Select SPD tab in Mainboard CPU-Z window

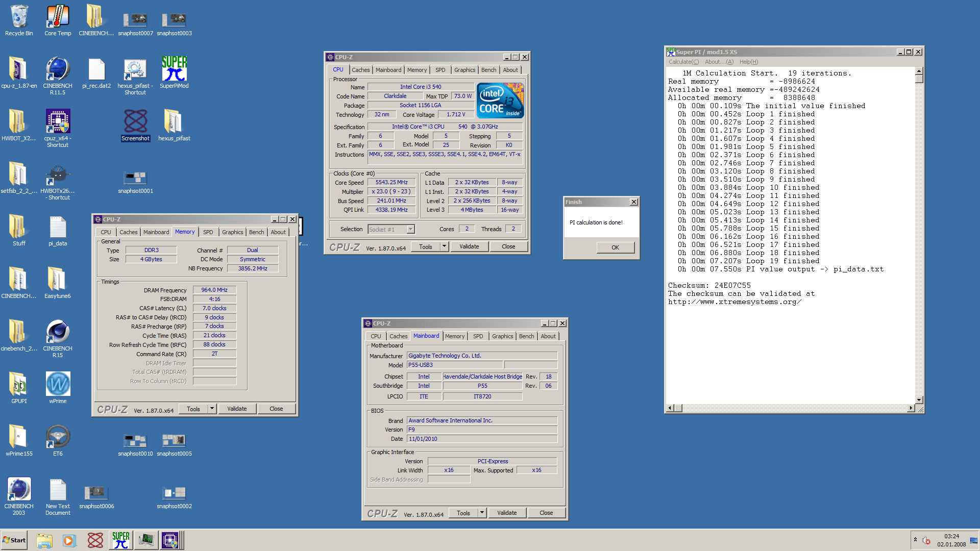pos(478,336)
